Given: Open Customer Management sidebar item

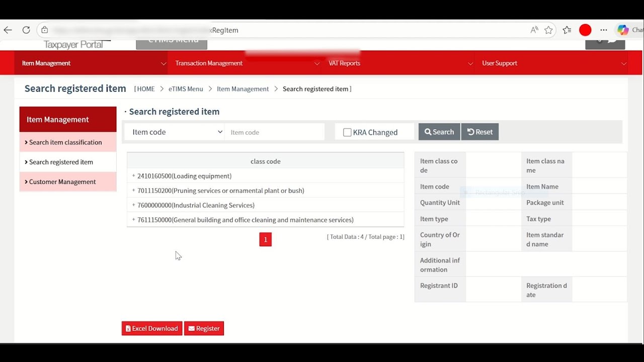Looking at the screenshot, I should click(68, 182).
